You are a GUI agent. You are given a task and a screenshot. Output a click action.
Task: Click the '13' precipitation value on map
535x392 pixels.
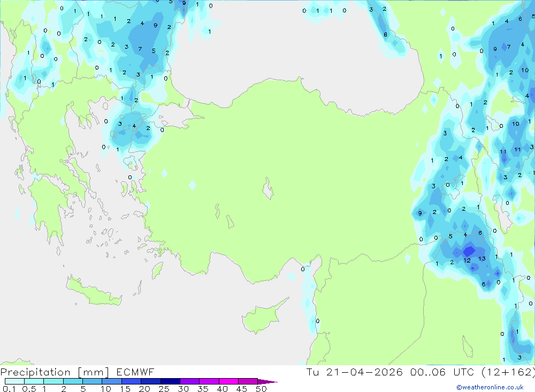tap(482, 259)
